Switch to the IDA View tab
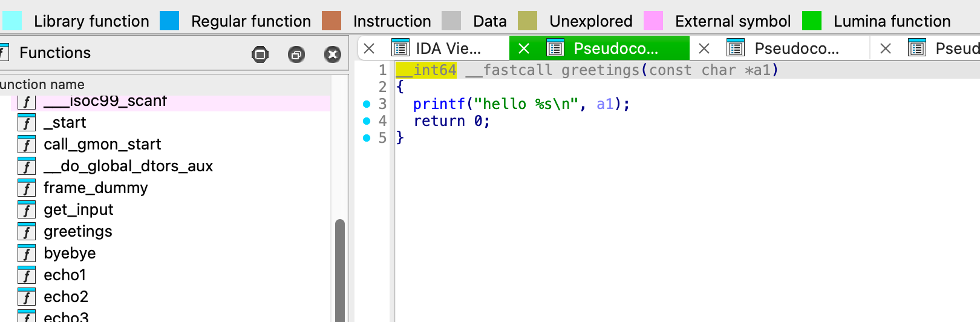This screenshot has width=980, height=322. (x=448, y=48)
